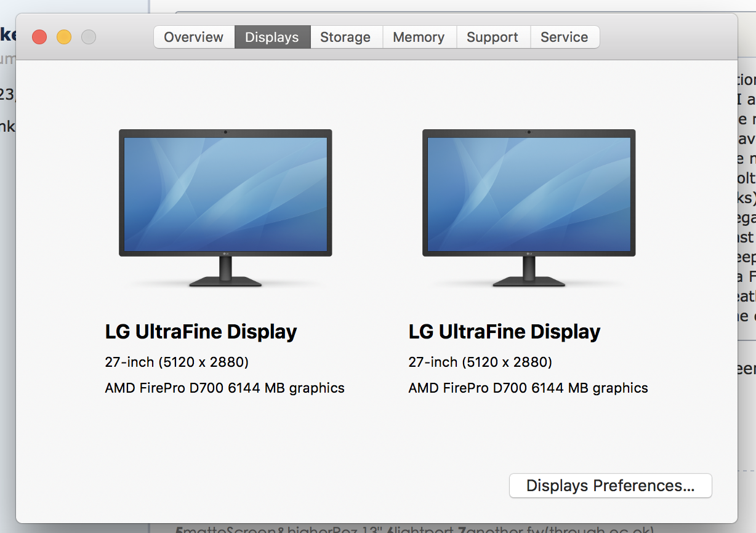756x533 pixels.
Task: Select the left LG UltraFine Display heading
Action: (201, 332)
